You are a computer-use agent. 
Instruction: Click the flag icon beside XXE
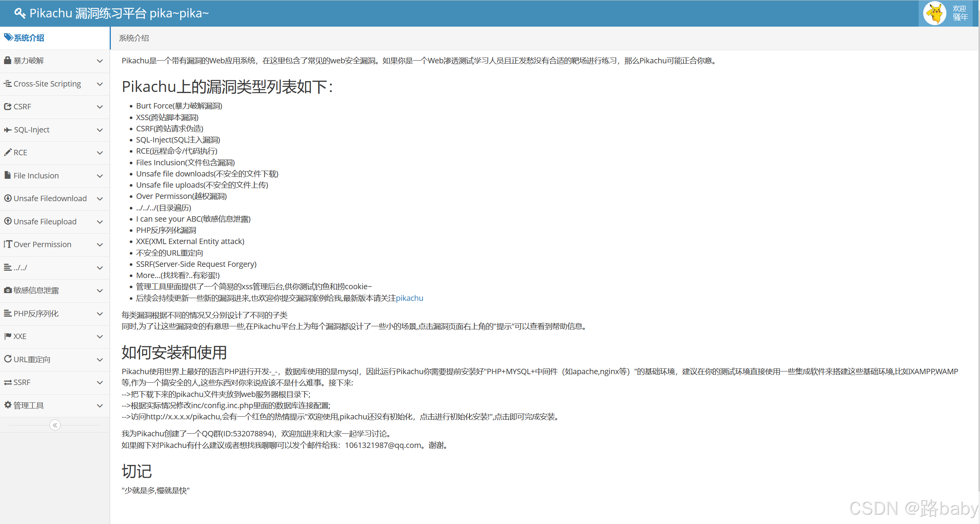tap(7, 336)
